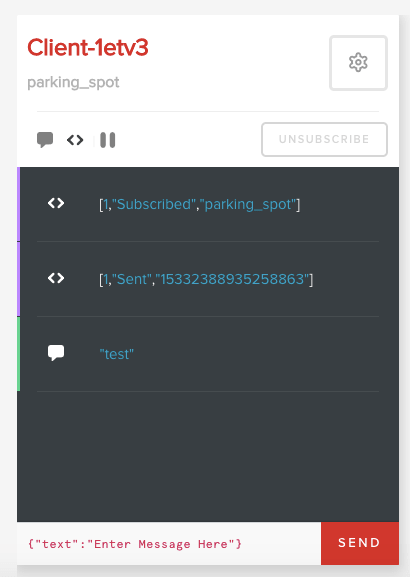Toggle message filter speech bubble icon
410x577 pixels.
click(45, 140)
